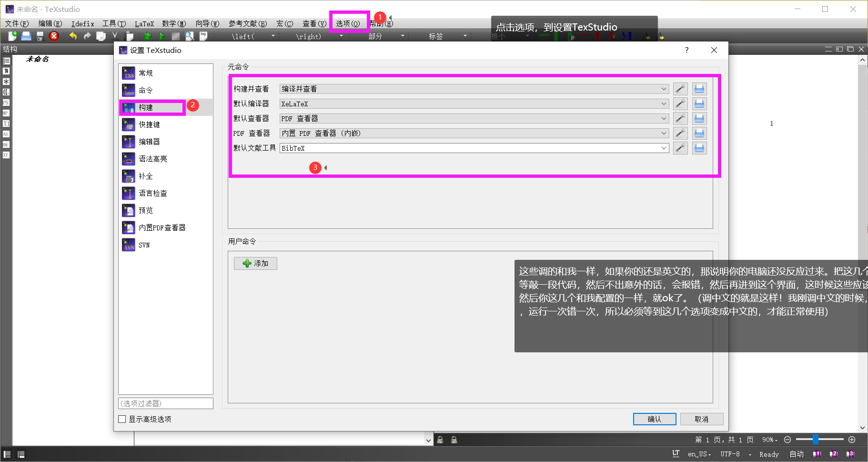This screenshot has height=462, width=868.
Task: Click the red close-document icon in the toolbar
Action: click(x=54, y=36)
